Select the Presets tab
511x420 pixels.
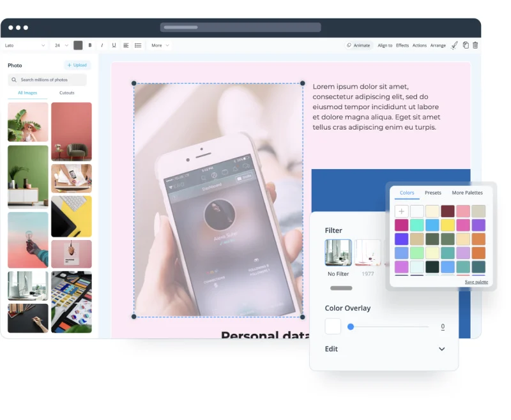pos(433,193)
